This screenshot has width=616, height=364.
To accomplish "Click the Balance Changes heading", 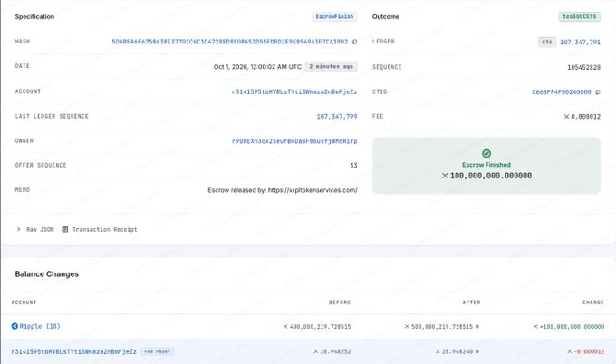I will [47, 274].
